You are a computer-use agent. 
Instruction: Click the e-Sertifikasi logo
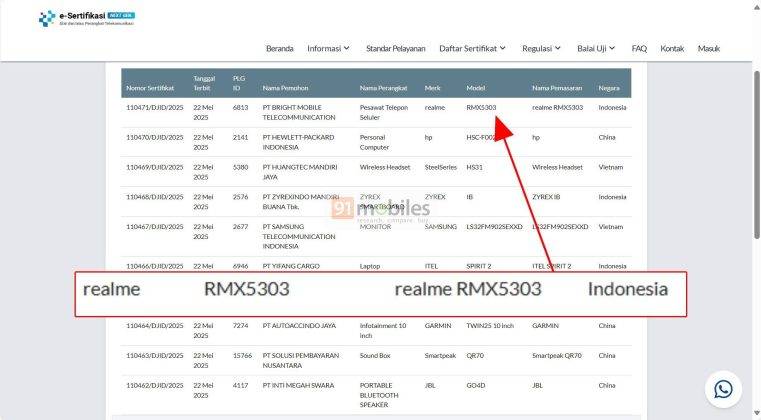click(86, 18)
